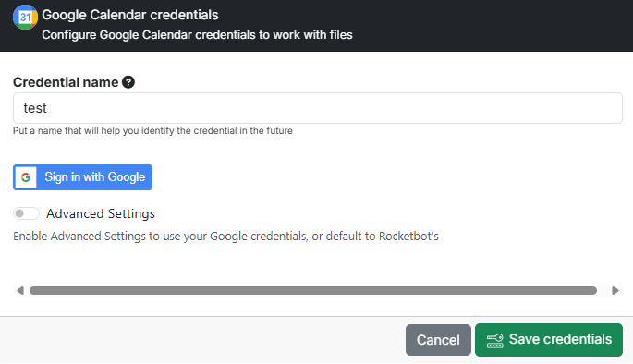Image resolution: width=633 pixels, height=364 pixels.
Task: Click the right arrow of horizontal scrollbar
Action: point(615,290)
